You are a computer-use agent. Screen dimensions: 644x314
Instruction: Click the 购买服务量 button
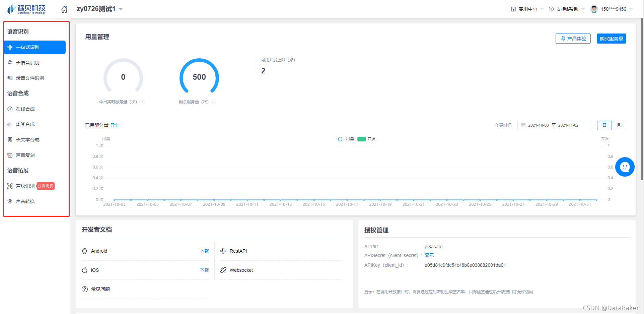(611, 39)
